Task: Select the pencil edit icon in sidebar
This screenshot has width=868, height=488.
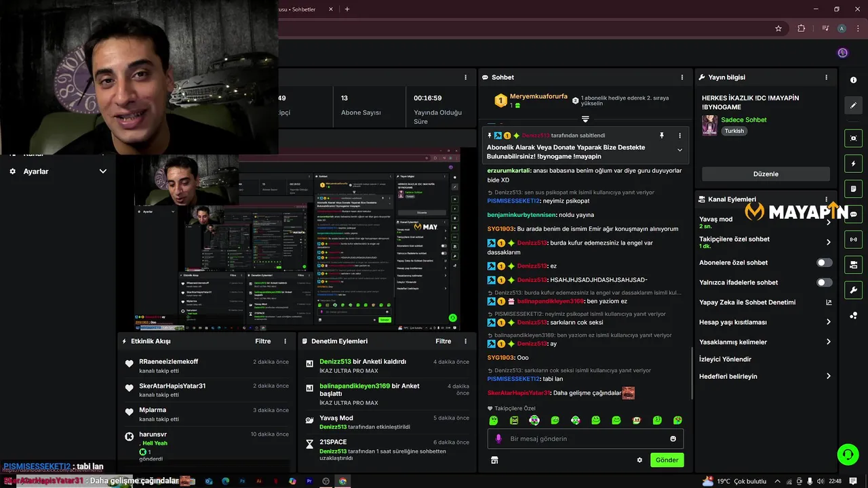Action: (853, 105)
